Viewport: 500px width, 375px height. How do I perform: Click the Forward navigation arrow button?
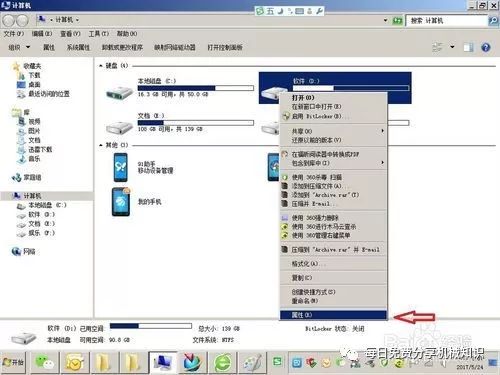(x=22, y=21)
